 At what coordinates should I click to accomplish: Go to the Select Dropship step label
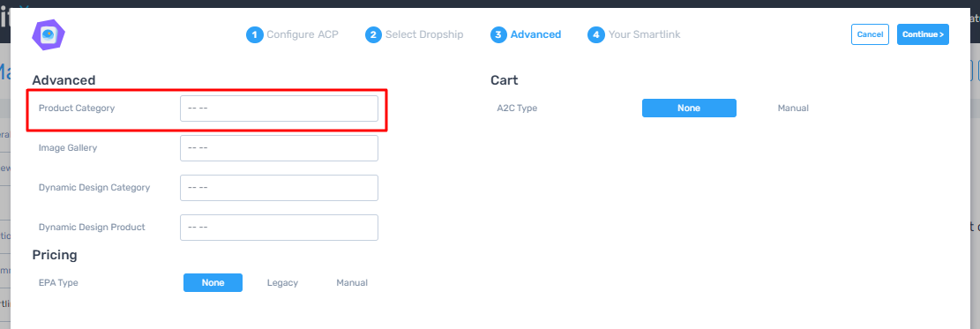coord(424,35)
